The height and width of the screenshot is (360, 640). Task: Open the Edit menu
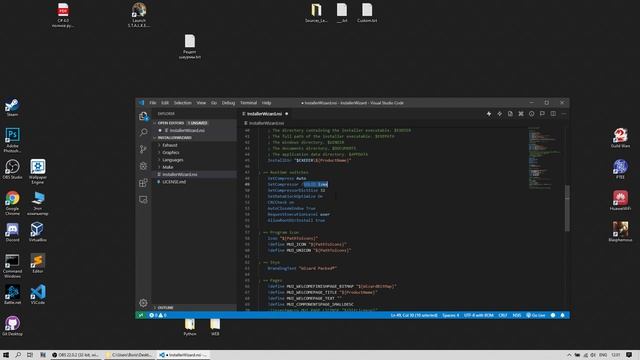(165, 103)
